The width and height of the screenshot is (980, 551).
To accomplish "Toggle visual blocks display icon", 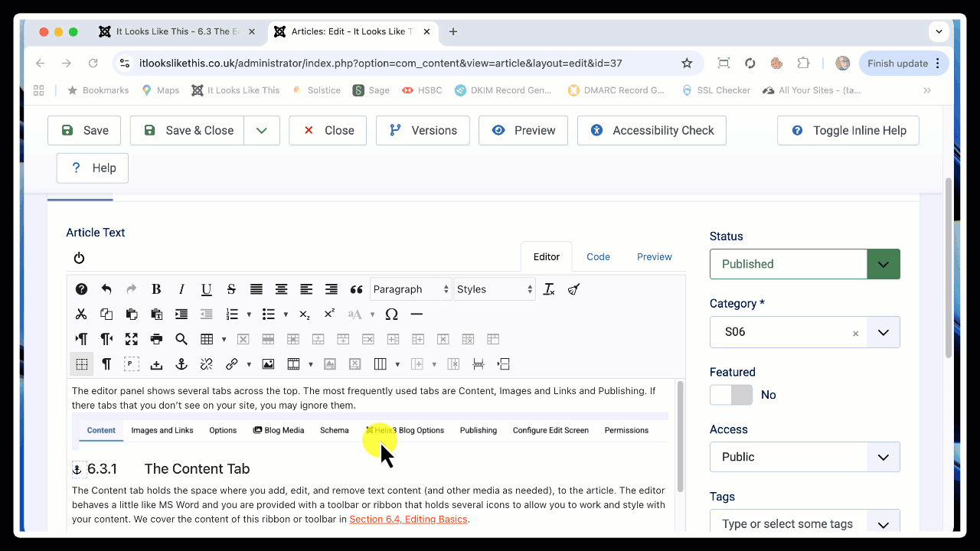I will click(x=82, y=364).
